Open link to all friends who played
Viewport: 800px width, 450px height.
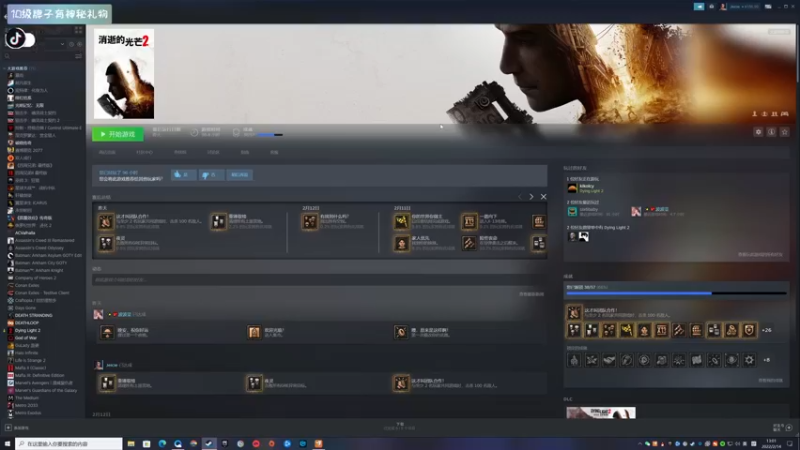click(760, 255)
